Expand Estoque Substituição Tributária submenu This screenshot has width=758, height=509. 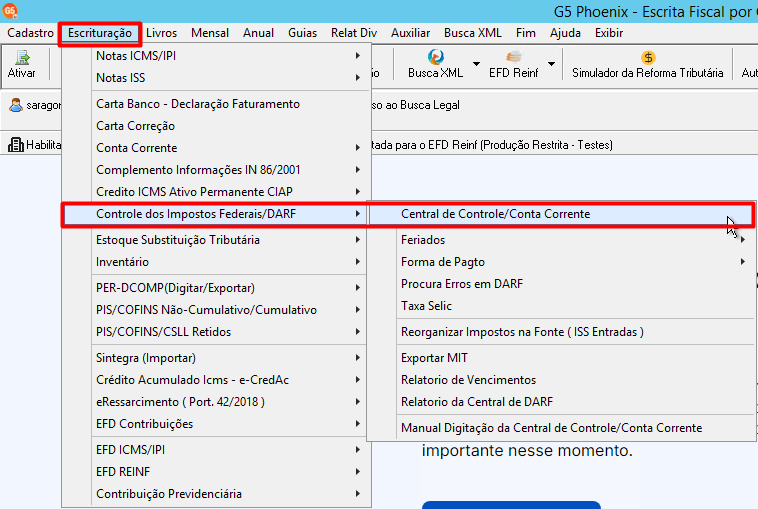tap(216, 240)
